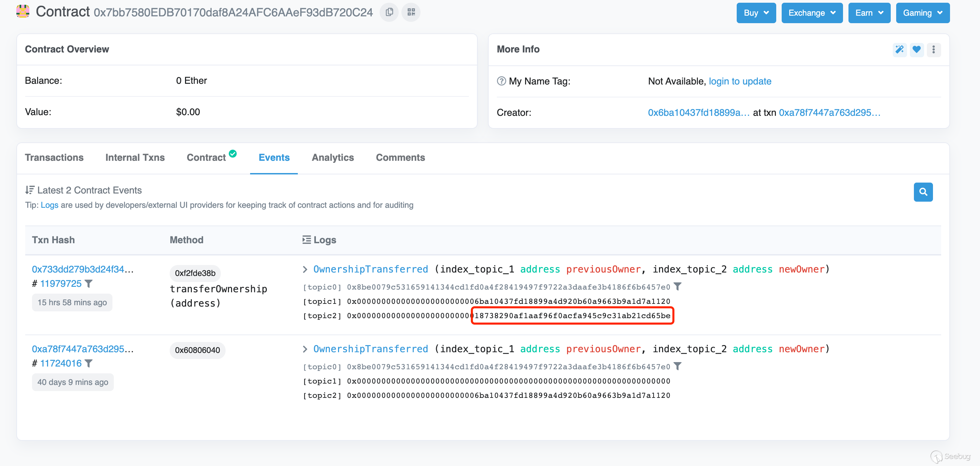Filter by block 11979725 funnel icon
980x466 pixels.
tap(89, 284)
